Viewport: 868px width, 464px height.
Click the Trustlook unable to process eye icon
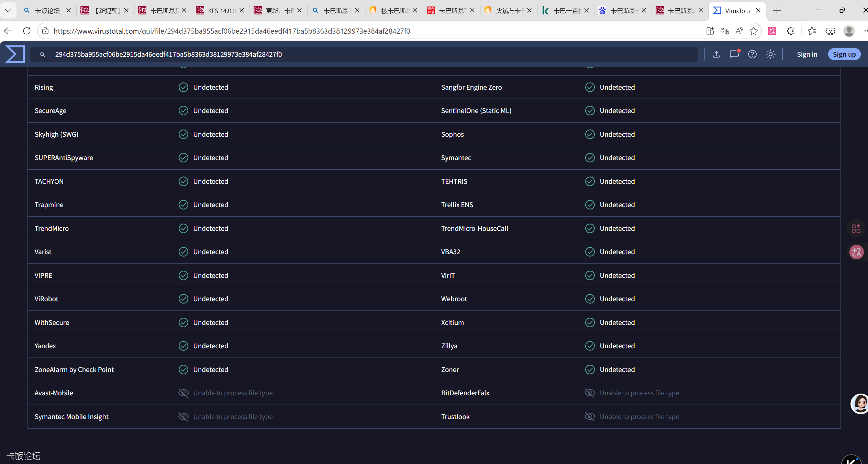pos(590,417)
